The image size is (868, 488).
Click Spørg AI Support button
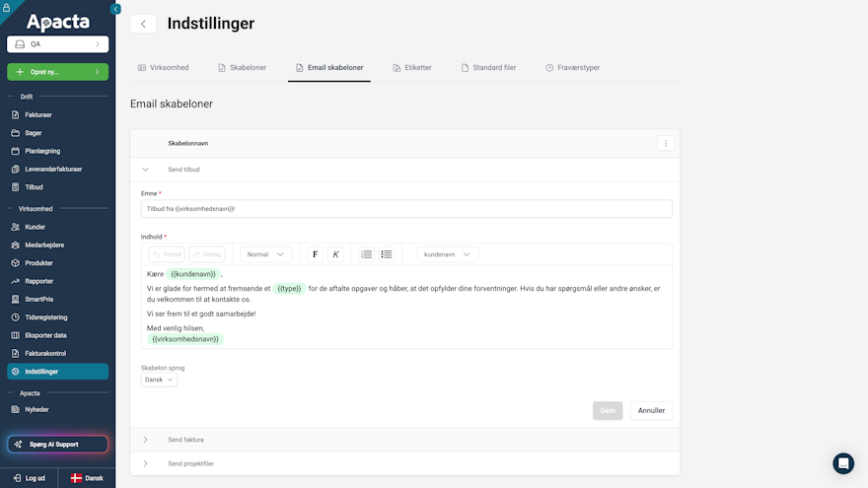(x=57, y=445)
